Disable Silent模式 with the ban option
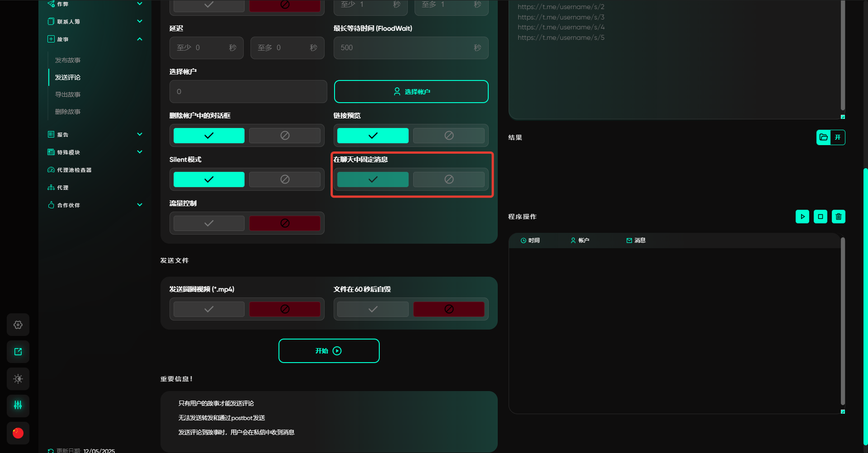The height and width of the screenshot is (453, 868). [x=285, y=179]
